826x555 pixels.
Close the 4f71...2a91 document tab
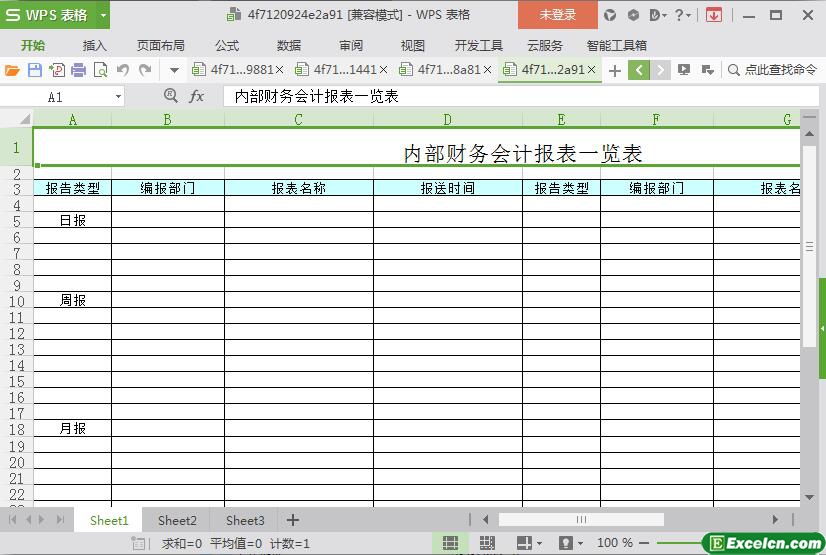(592, 70)
